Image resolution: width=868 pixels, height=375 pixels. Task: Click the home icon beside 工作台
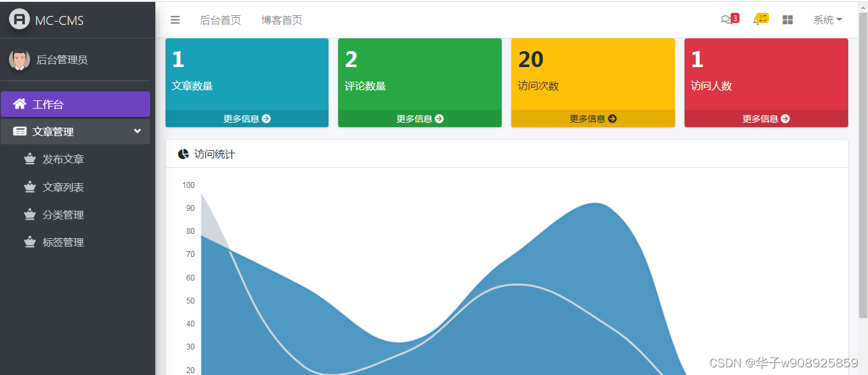(x=20, y=104)
